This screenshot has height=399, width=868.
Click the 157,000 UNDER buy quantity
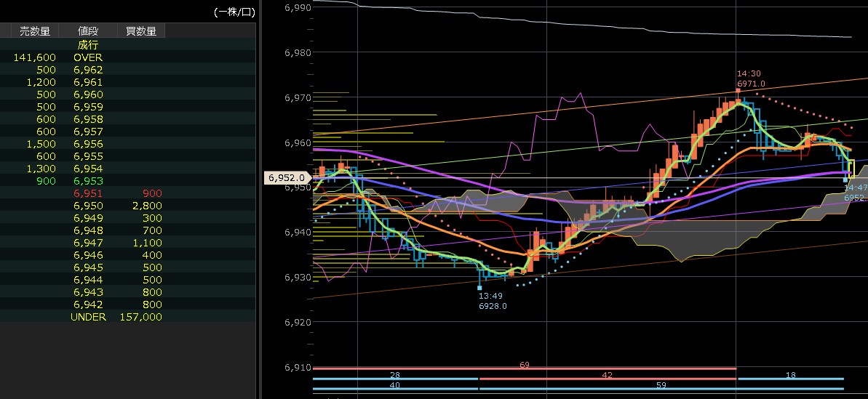coord(140,317)
